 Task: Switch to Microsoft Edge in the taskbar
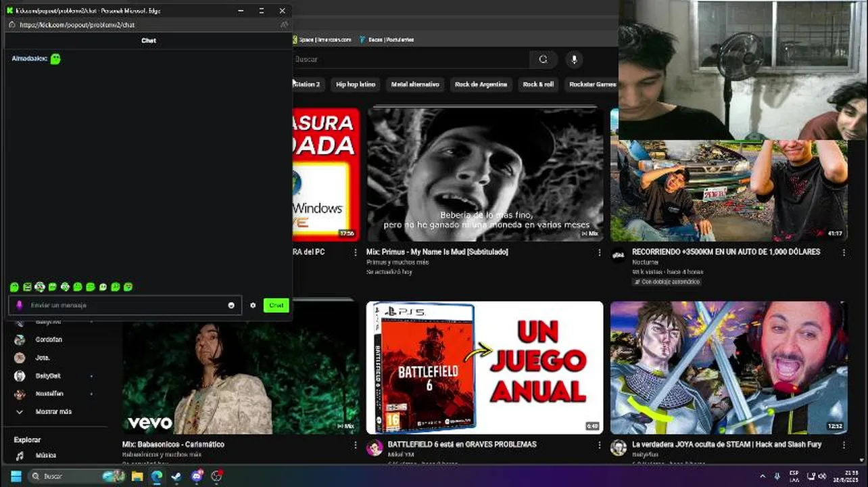157,476
